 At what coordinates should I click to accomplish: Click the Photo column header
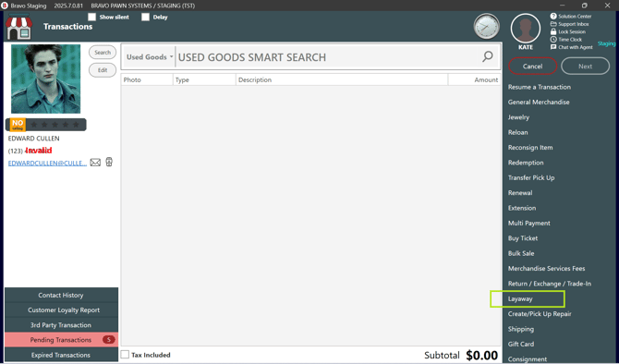147,79
